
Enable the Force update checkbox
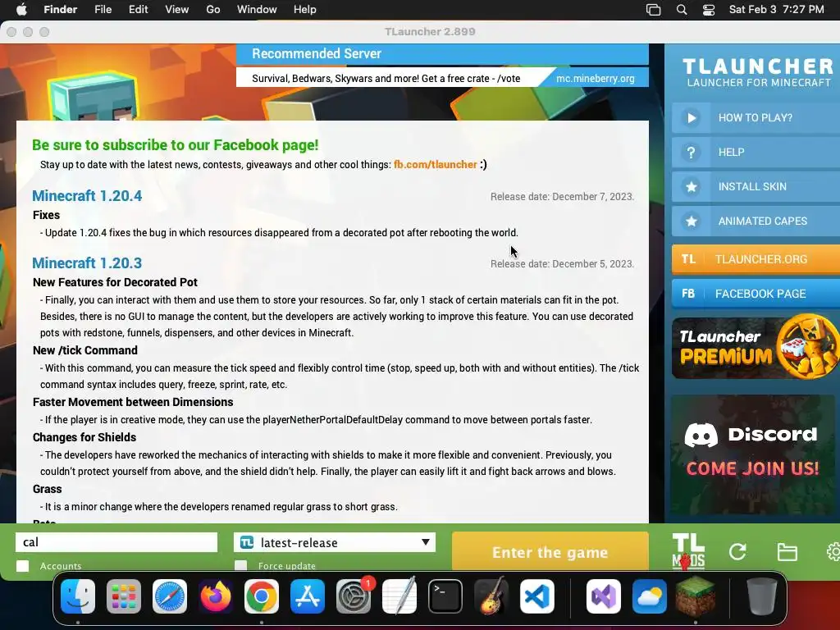pos(241,566)
